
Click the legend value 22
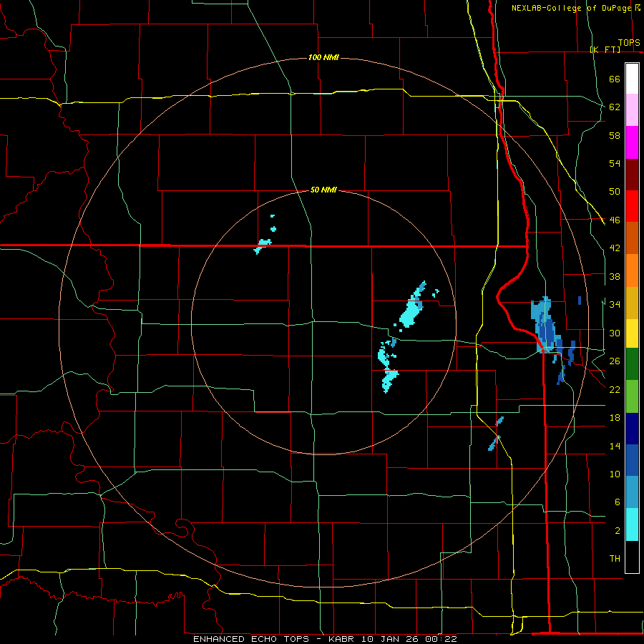[615, 390]
